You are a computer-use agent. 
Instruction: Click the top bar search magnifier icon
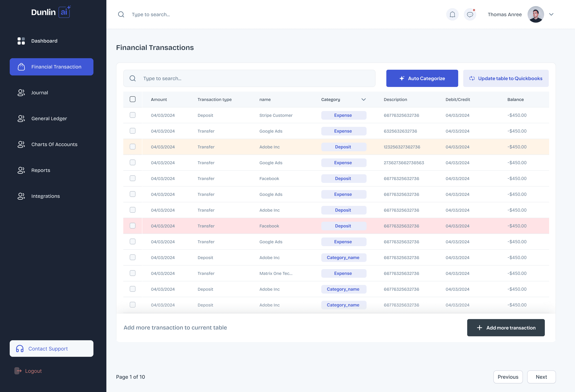tap(121, 14)
